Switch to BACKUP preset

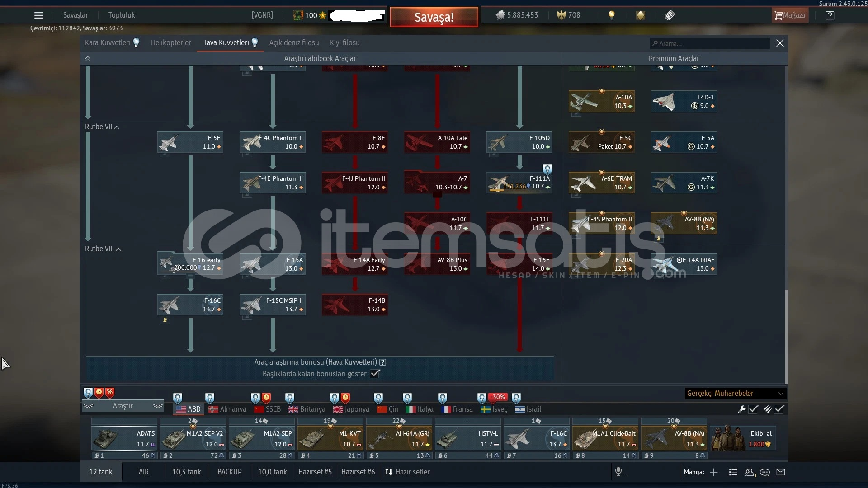pos(230,472)
